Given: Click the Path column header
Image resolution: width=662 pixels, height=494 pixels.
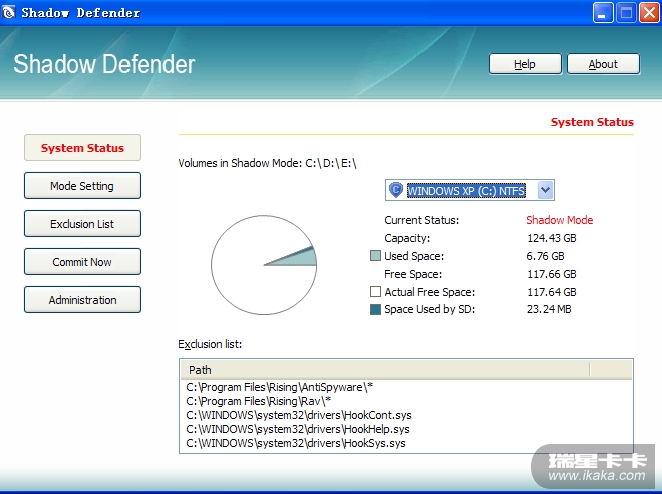Looking at the screenshot, I should pyautogui.click(x=385, y=370).
